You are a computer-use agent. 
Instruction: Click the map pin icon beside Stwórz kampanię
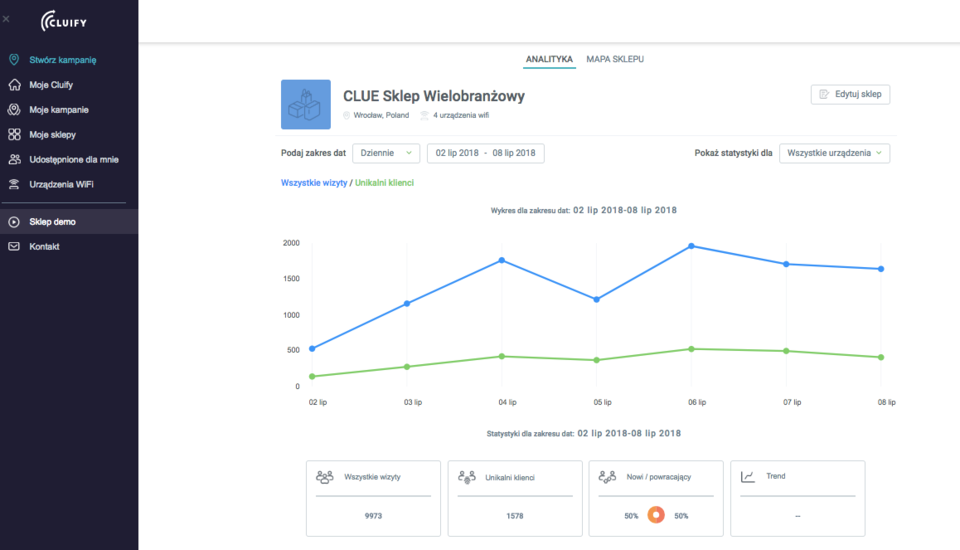(x=14, y=59)
